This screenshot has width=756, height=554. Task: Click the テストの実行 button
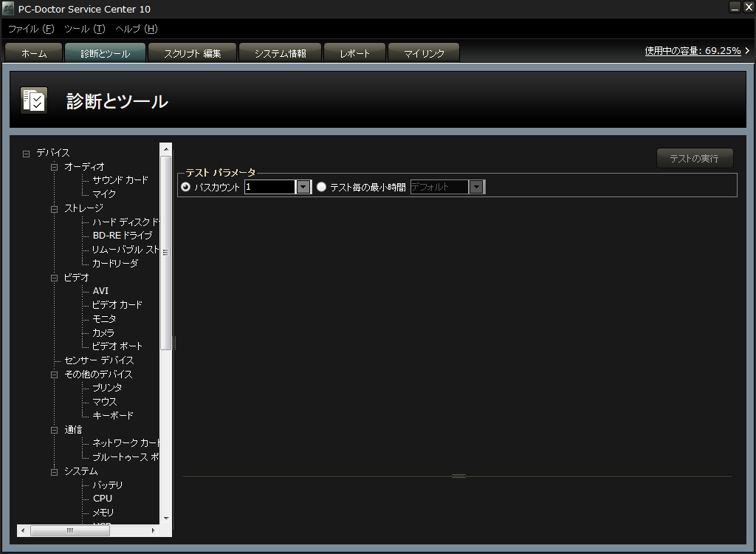[695, 158]
